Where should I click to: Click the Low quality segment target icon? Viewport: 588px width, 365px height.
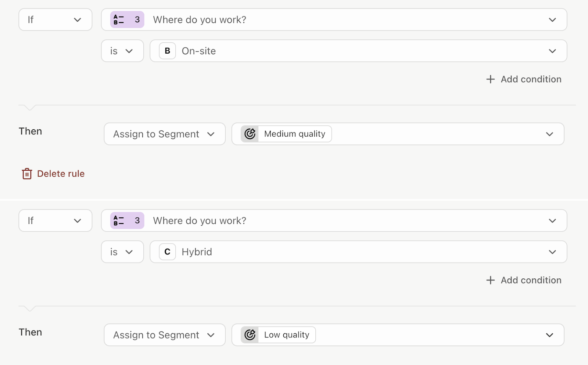point(250,335)
